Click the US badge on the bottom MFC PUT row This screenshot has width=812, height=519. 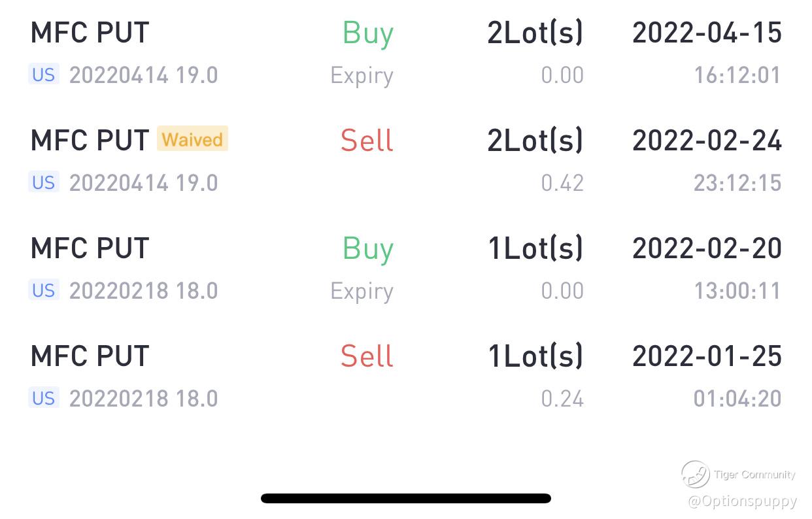click(x=44, y=397)
